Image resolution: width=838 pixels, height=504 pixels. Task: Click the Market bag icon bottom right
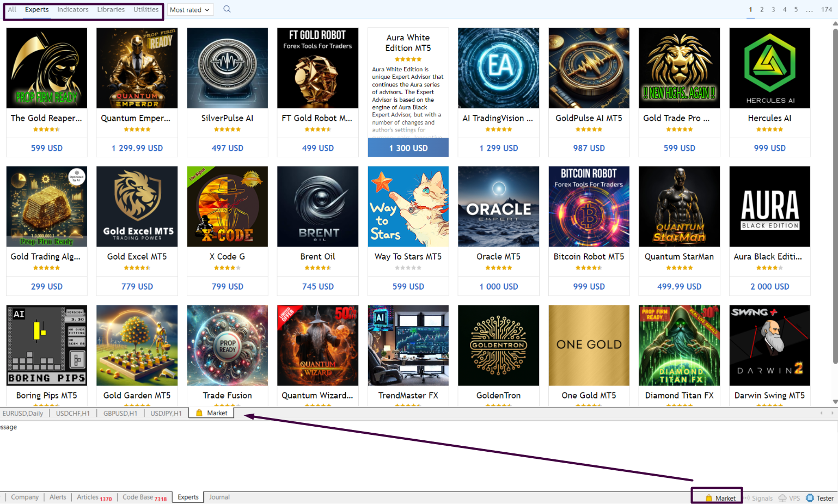pos(709,498)
